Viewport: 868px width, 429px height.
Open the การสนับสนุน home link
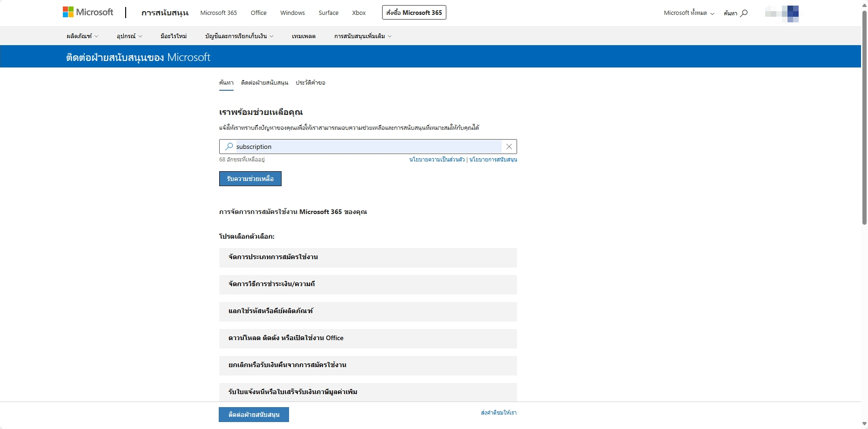165,13
